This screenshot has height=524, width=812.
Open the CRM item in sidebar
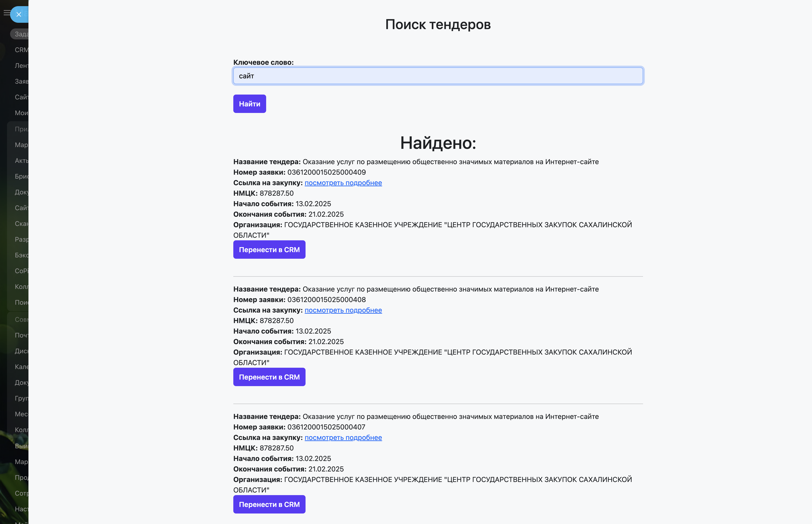[21, 50]
